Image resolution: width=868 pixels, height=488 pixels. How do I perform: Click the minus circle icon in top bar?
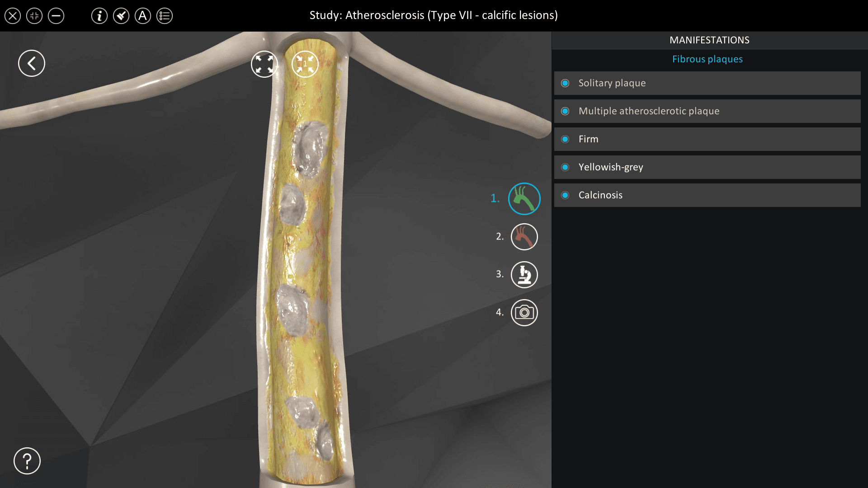56,16
